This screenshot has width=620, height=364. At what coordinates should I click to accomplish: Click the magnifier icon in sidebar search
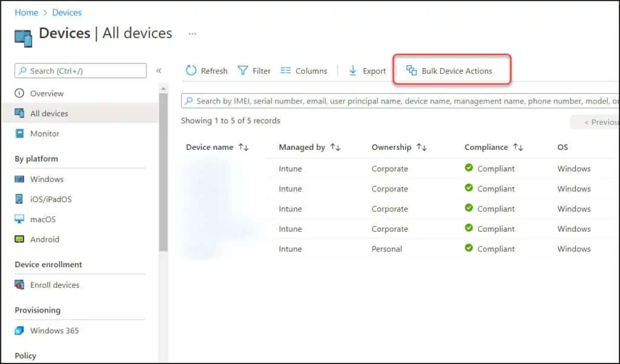(x=22, y=71)
